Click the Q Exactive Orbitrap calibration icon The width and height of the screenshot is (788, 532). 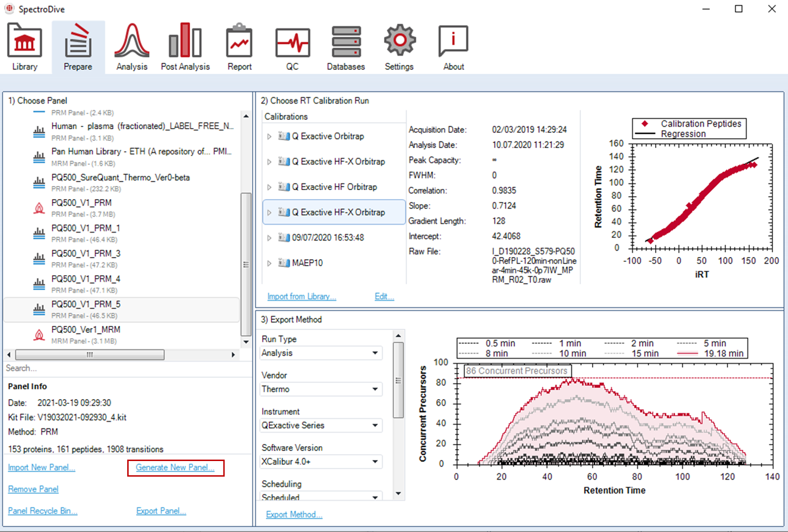coord(284,136)
